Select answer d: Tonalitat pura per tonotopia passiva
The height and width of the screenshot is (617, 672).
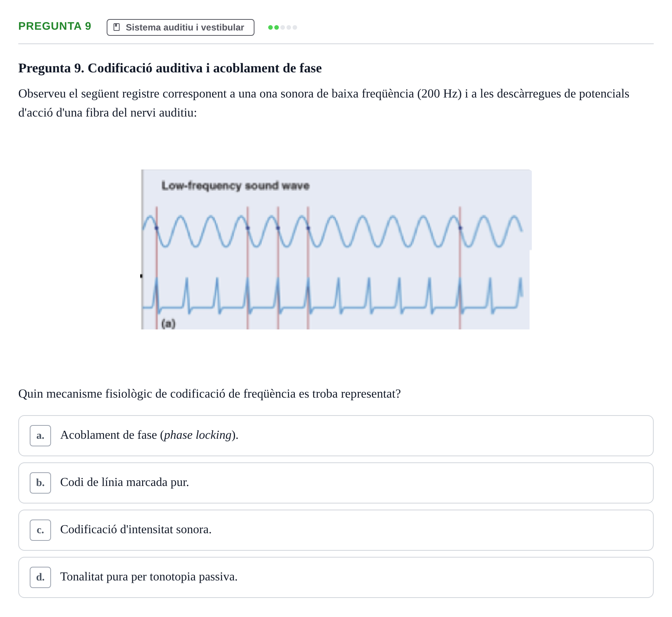point(336,577)
